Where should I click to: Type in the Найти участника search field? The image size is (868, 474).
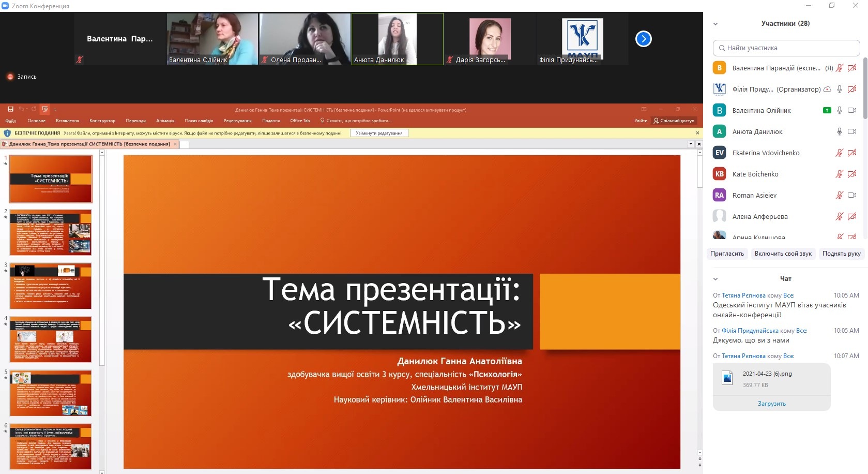pyautogui.click(x=786, y=48)
